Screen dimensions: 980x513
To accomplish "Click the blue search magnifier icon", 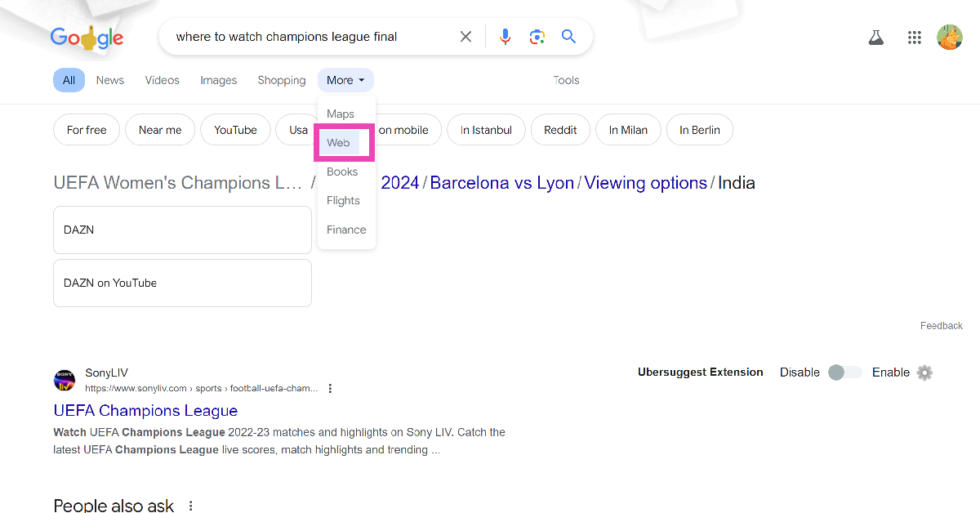I will click(x=568, y=37).
